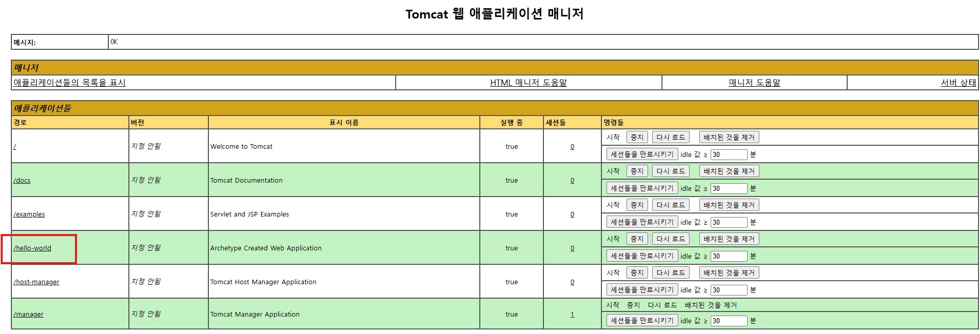Reload /host-manager with 다시 로드 button

pos(671,273)
